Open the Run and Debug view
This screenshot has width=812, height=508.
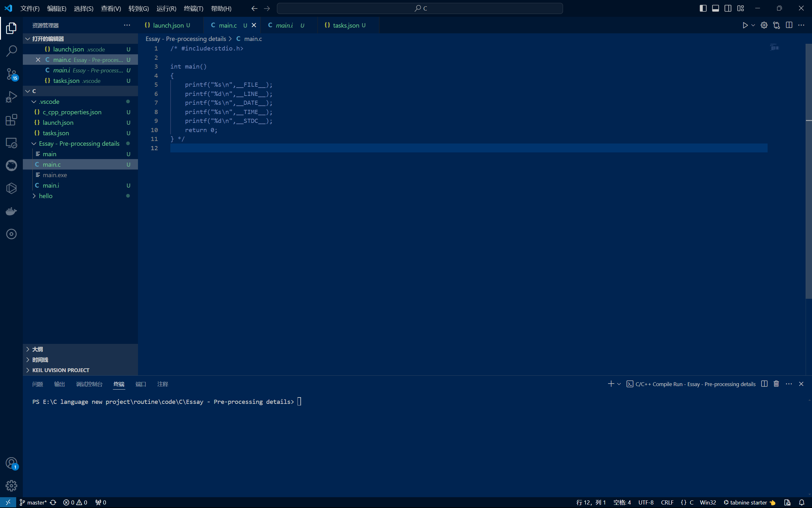click(x=11, y=97)
